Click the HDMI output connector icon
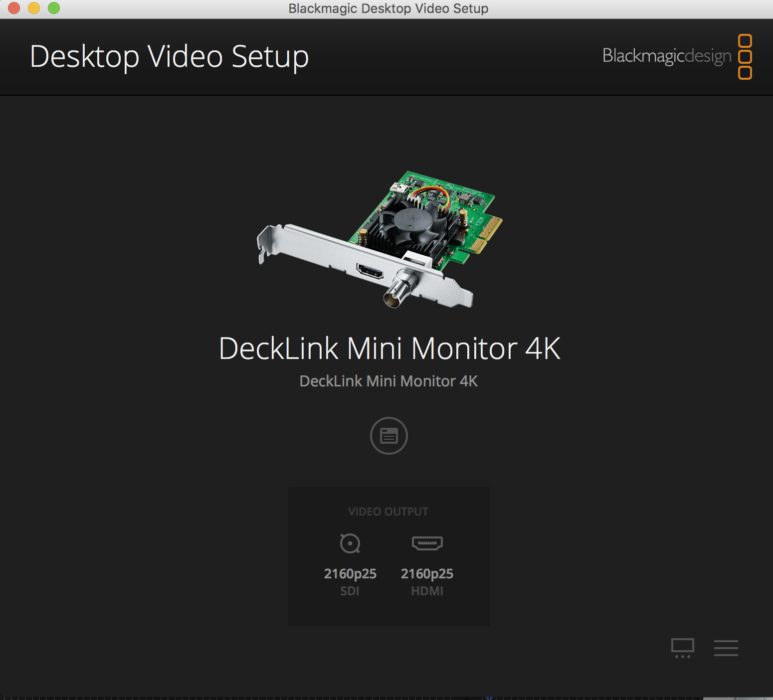The width and height of the screenshot is (773, 700). tap(427, 543)
